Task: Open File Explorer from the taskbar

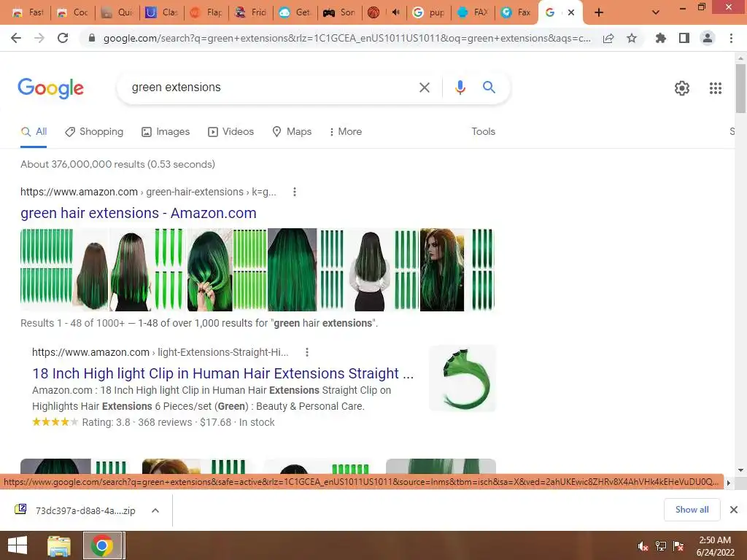Action: (x=59, y=545)
